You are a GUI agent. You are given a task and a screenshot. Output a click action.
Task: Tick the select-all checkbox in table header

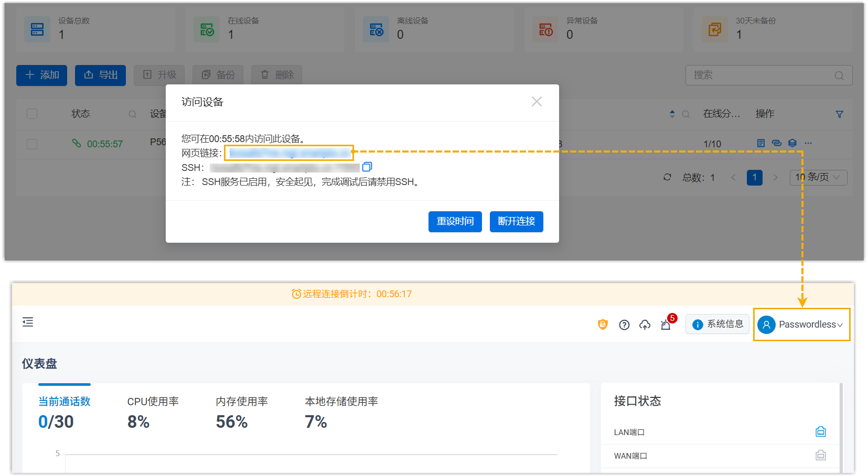coord(32,114)
